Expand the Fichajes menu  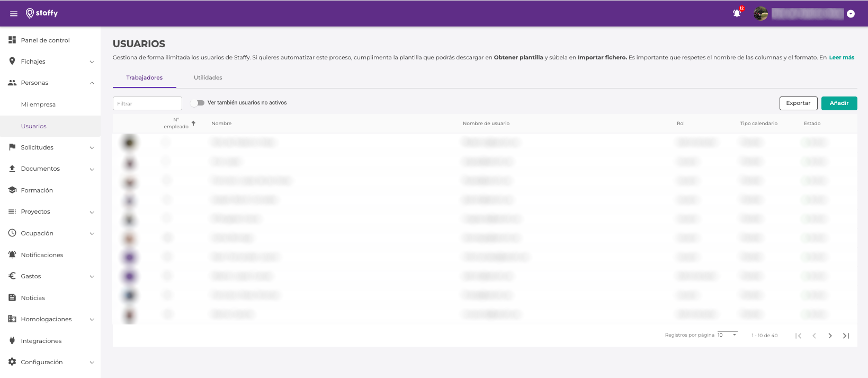coord(92,61)
